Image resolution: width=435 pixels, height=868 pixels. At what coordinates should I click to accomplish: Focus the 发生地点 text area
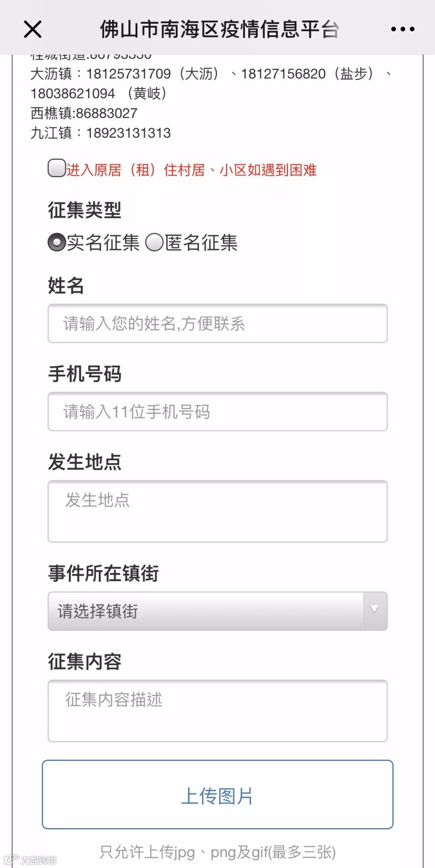click(x=217, y=511)
